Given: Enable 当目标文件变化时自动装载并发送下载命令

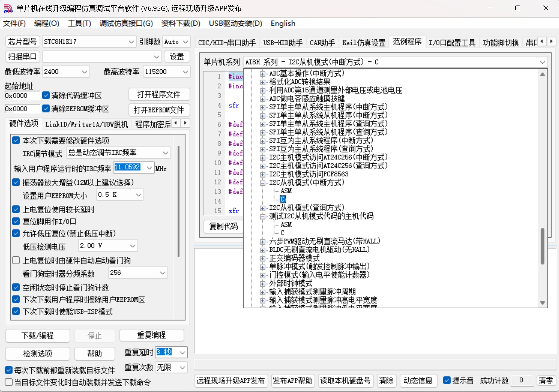Looking at the screenshot, I should (9, 382).
